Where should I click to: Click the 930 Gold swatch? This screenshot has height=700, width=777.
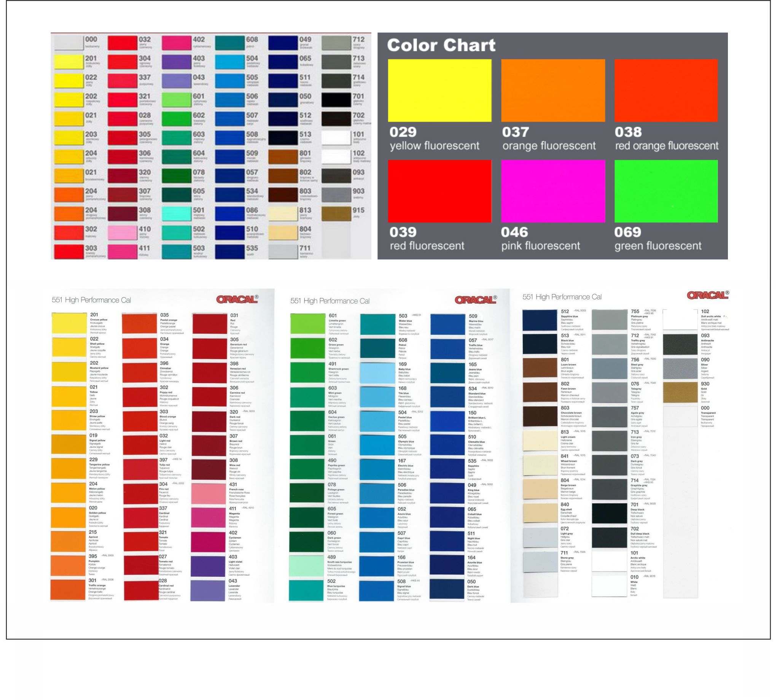click(680, 393)
